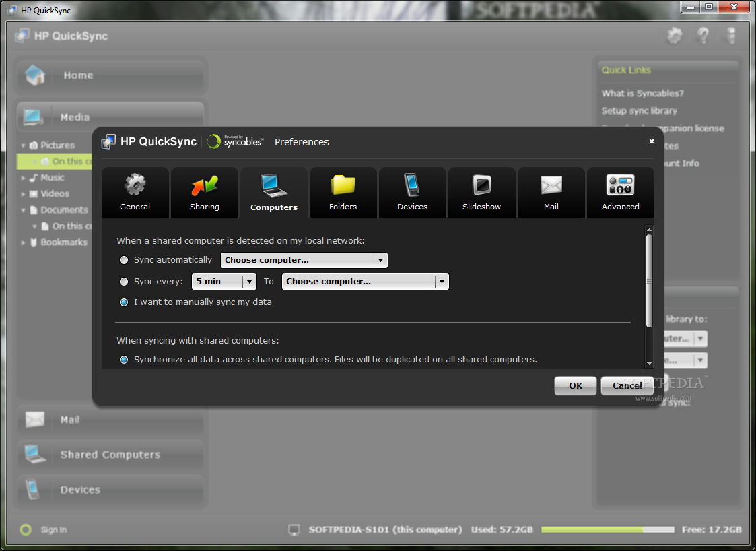Open the Slideshow preferences icon
The image size is (756, 551).
coord(481,185)
